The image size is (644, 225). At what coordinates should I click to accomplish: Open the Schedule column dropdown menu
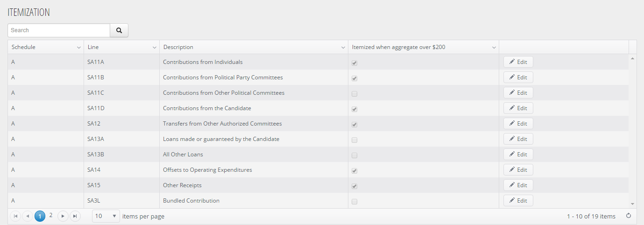click(x=78, y=47)
